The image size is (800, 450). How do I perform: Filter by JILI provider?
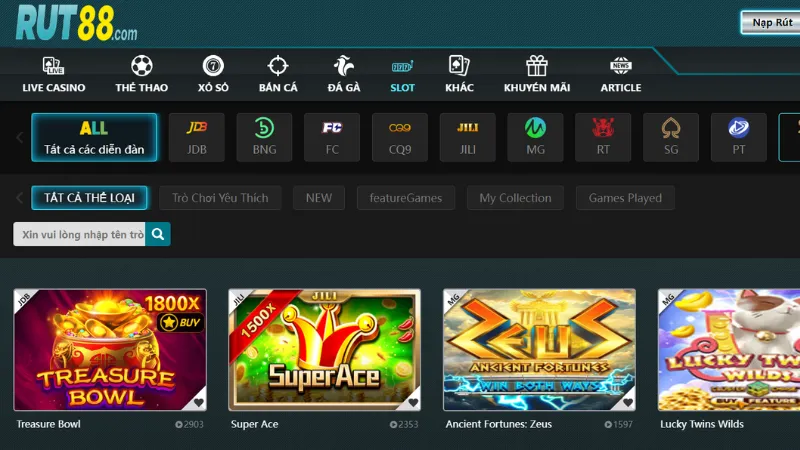[468, 137]
